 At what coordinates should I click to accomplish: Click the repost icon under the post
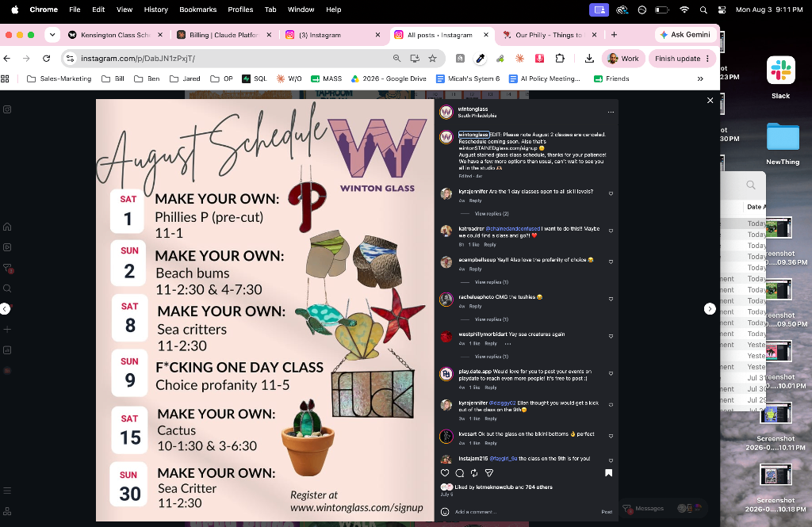pos(474,472)
